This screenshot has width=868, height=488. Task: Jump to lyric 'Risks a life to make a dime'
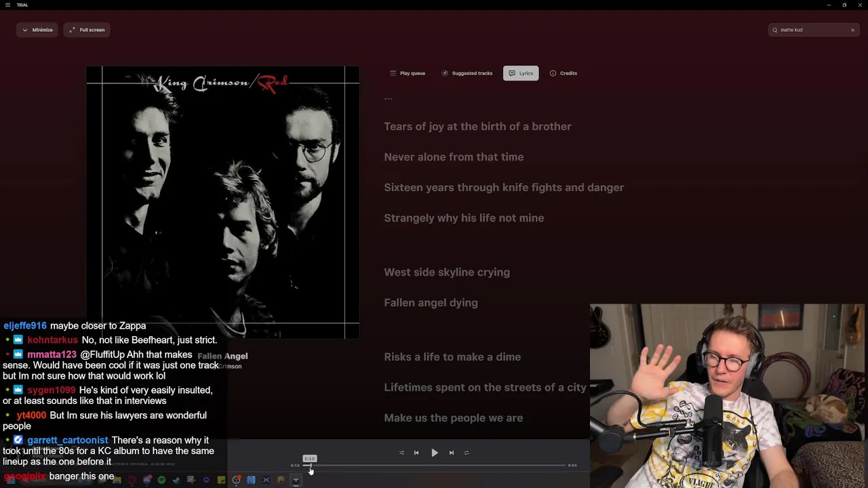(x=452, y=357)
